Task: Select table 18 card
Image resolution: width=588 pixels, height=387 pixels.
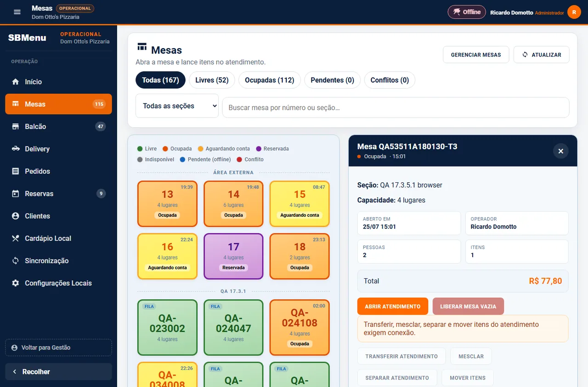Action: click(x=300, y=256)
